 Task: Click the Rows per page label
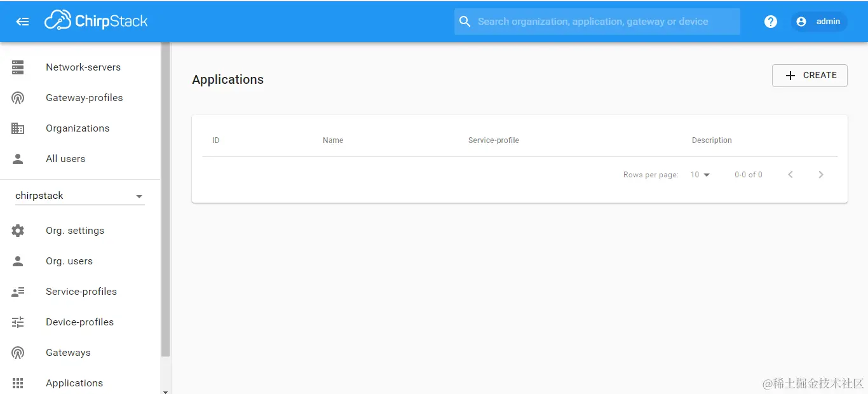click(651, 175)
